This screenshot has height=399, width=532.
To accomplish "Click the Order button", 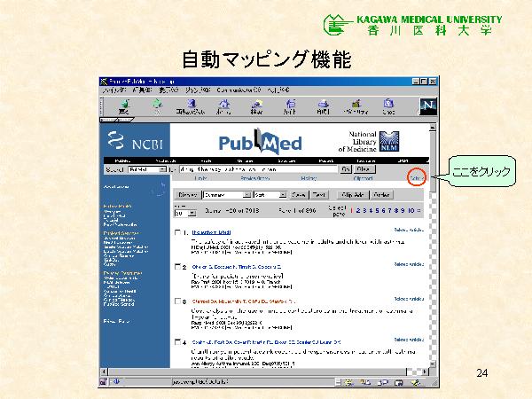I will coord(381,195).
